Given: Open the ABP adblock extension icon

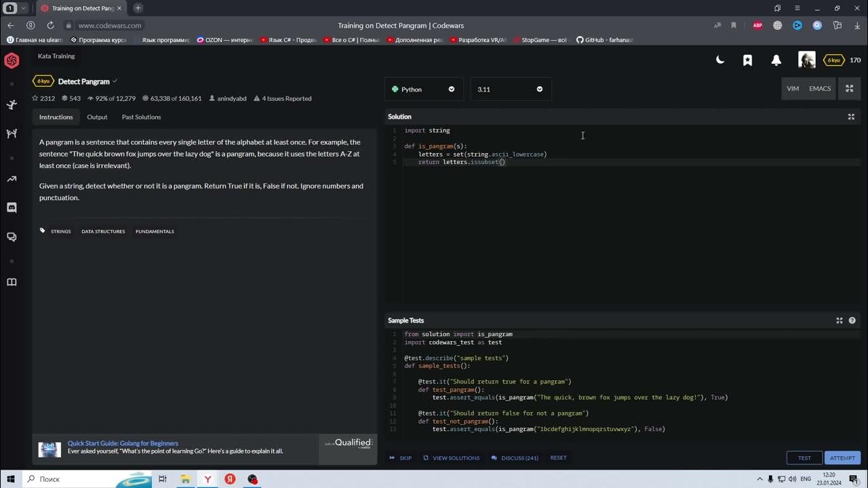Looking at the screenshot, I should pyautogui.click(x=758, y=25).
